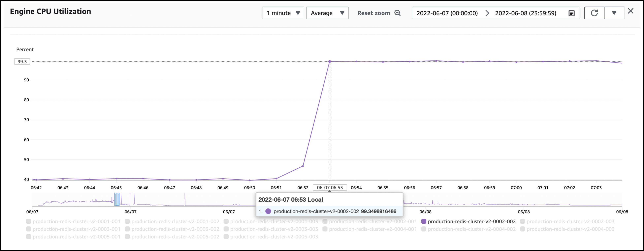
Task: Click the Engine CPU Utilization title
Action: pyautogui.click(x=51, y=11)
